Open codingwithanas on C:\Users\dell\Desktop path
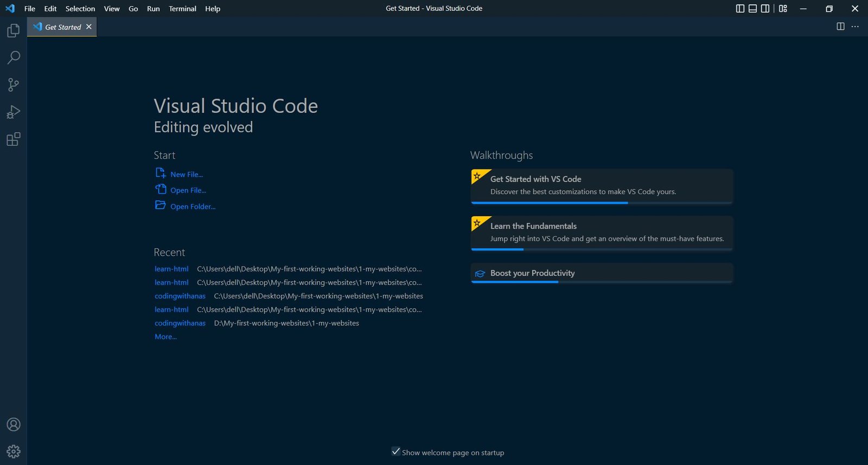The height and width of the screenshot is (465, 868). (x=180, y=296)
